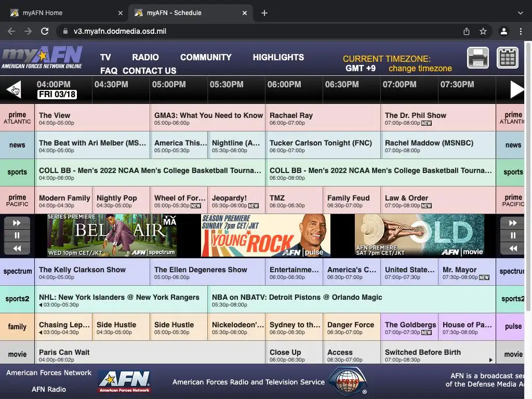Select the myAFN - Schedule tab
The width and height of the screenshot is (532, 399).
(191, 13)
